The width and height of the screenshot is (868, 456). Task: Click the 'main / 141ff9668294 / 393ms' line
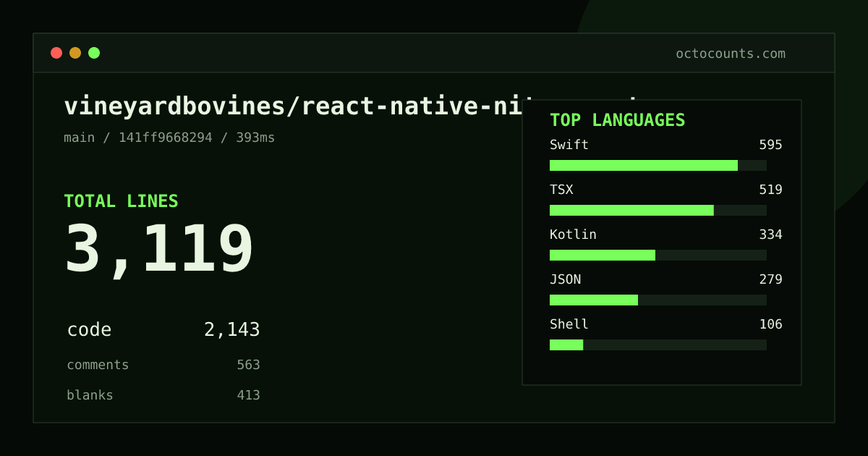169,138
